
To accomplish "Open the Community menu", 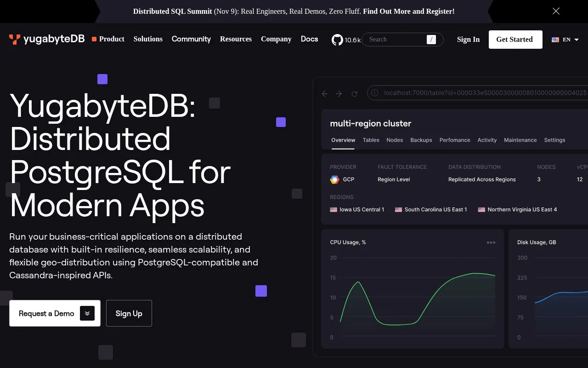I will pyautogui.click(x=191, y=39).
